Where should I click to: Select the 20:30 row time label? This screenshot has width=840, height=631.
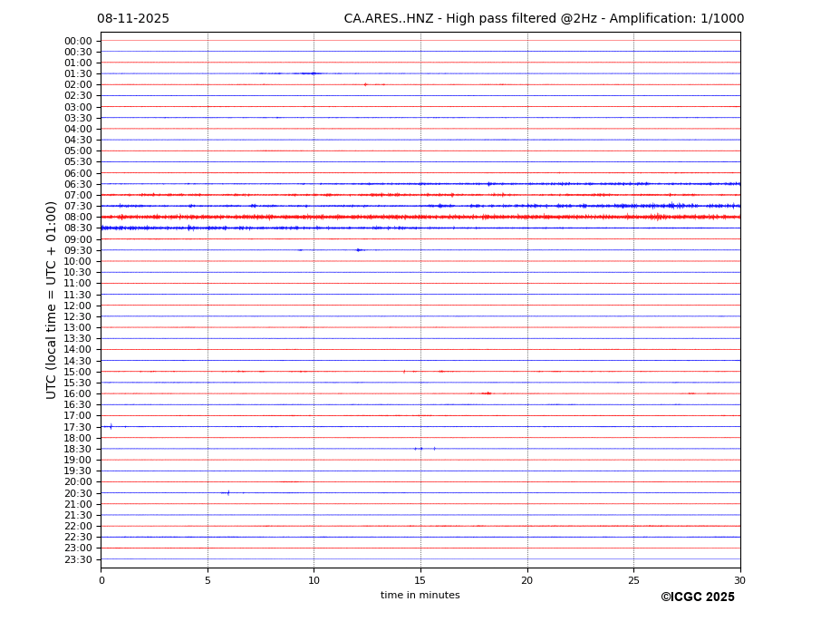[77, 493]
